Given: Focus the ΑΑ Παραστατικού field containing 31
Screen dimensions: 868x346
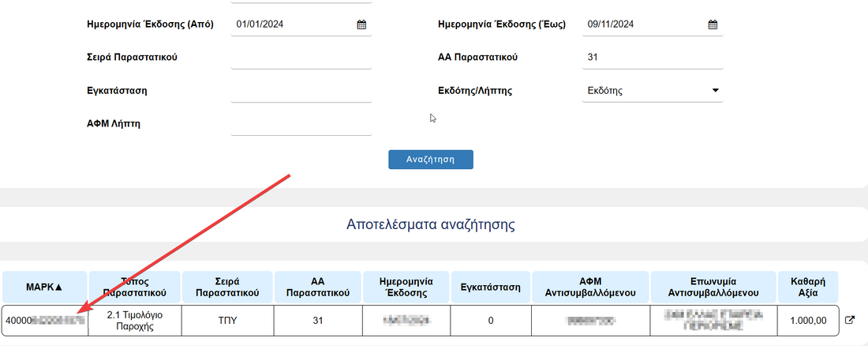Looking at the screenshot, I should pos(651,58).
